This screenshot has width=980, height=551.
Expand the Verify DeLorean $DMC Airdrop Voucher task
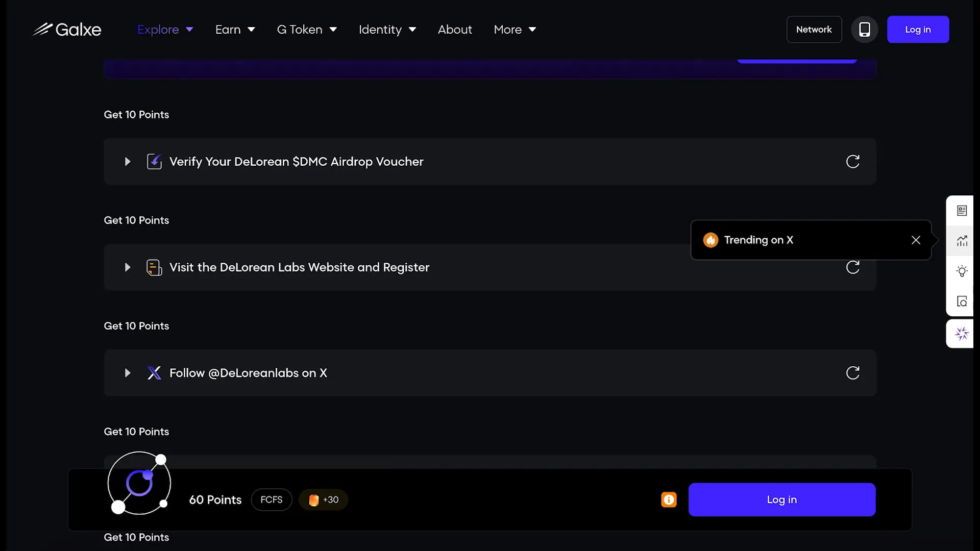pos(128,162)
